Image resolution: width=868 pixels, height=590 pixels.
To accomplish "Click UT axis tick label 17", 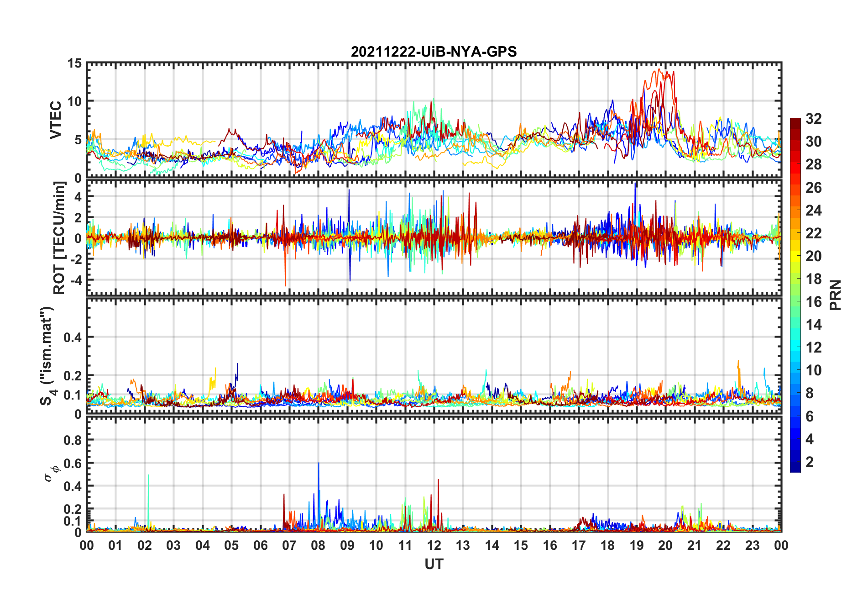I will [x=579, y=545].
